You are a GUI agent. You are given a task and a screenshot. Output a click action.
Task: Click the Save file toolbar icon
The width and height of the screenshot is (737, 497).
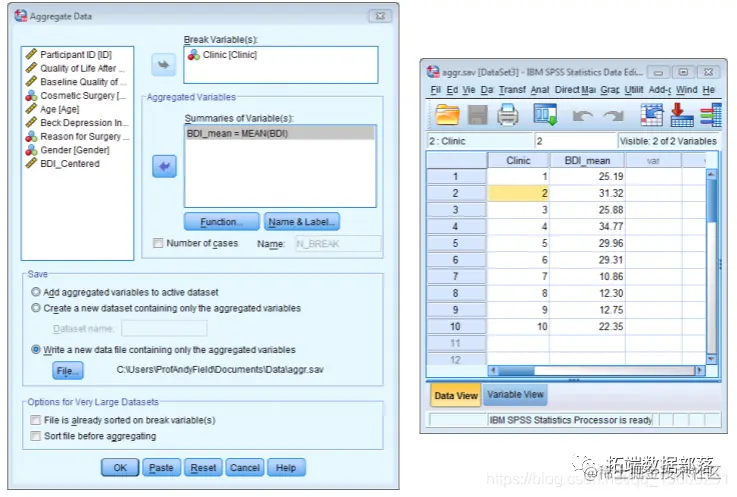point(478,115)
